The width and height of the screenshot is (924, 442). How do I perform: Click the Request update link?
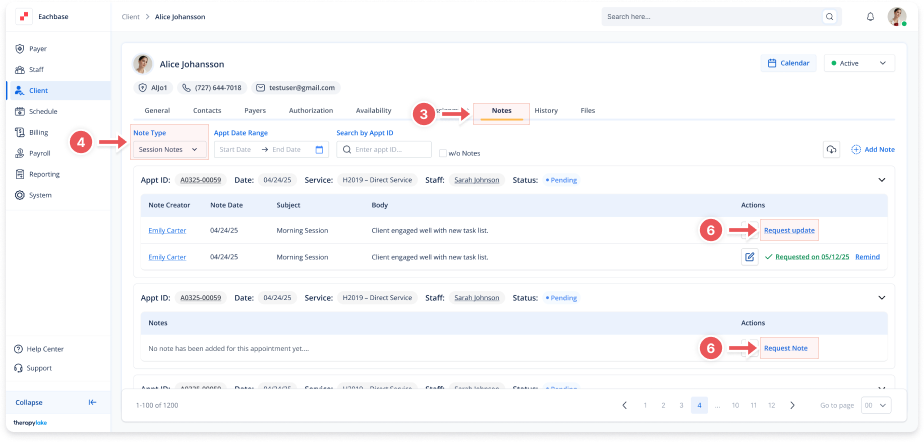click(789, 230)
